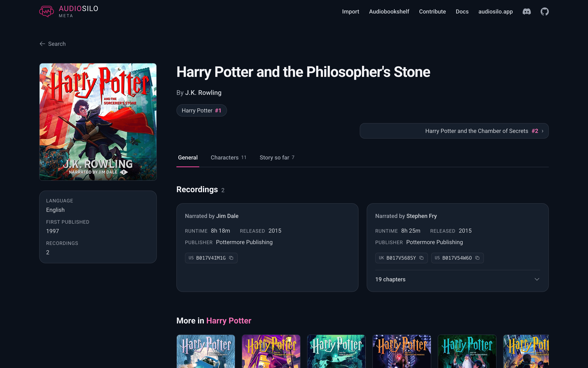
Task: Open the Discord icon link
Action: click(527, 11)
